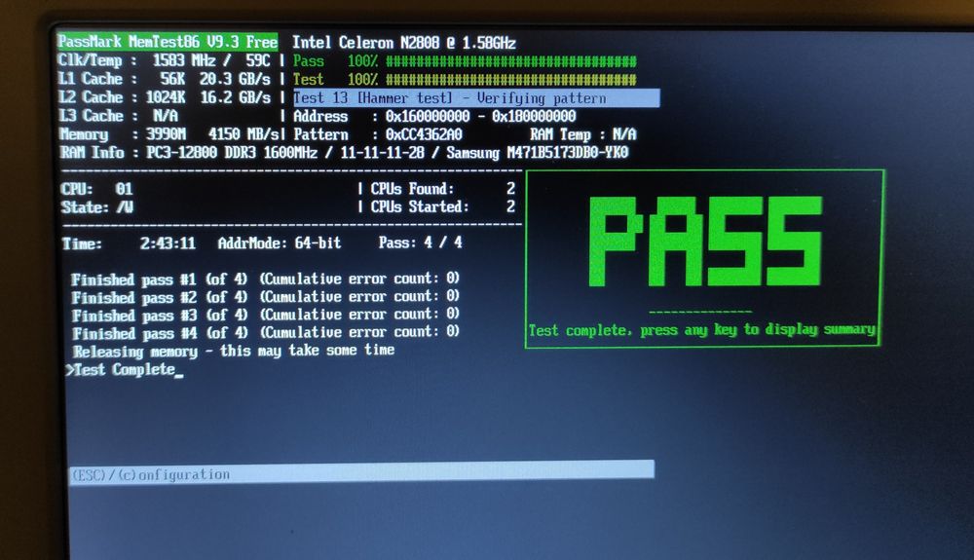The width and height of the screenshot is (974, 560).
Task: Click the Finished pass #2 log line
Action: [x=265, y=297]
